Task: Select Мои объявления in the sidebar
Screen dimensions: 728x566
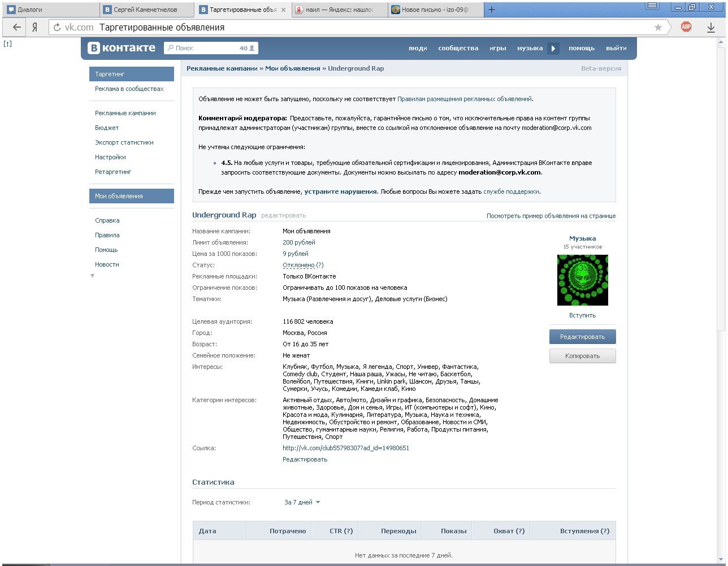Action: point(132,196)
